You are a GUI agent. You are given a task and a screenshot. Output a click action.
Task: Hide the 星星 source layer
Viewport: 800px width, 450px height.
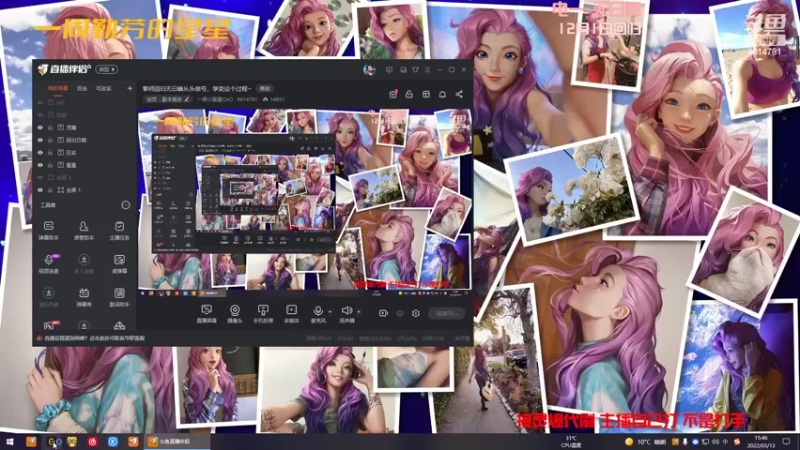tap(40, 165)
